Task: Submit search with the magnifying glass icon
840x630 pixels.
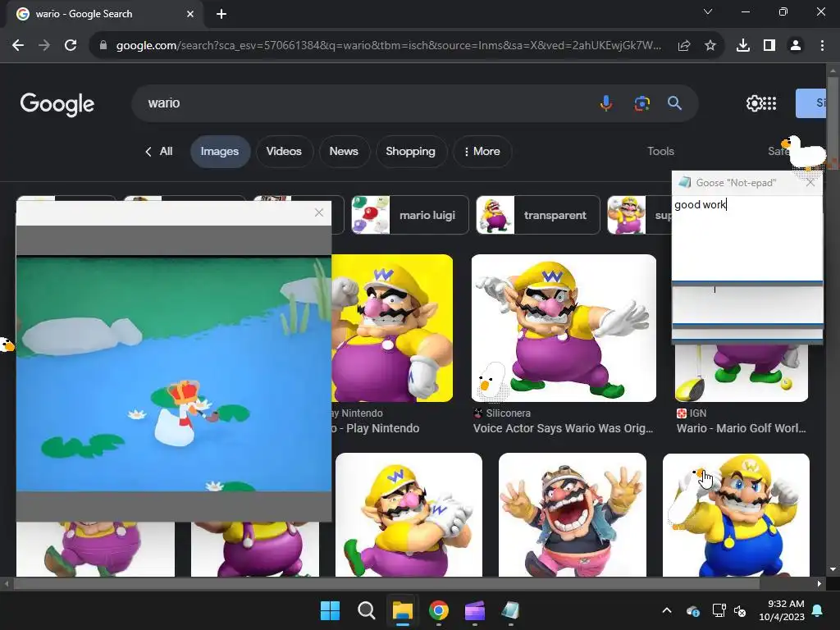Action: coord(674,103)
